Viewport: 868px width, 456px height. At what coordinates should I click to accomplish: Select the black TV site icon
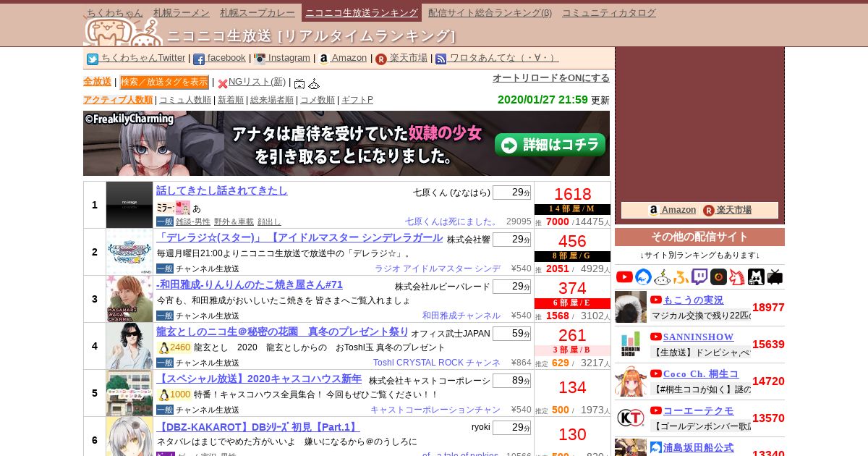click(775, 276)
